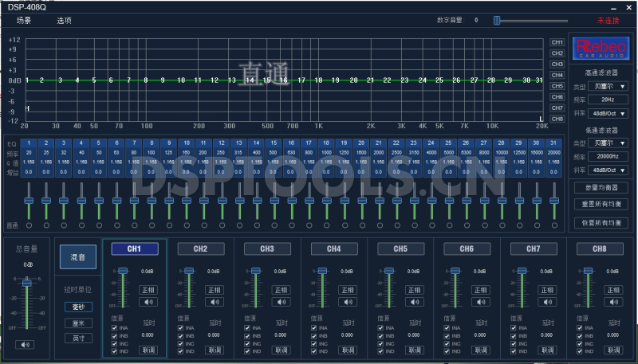Click the Rebec Car Audio logo

[601, 49]
